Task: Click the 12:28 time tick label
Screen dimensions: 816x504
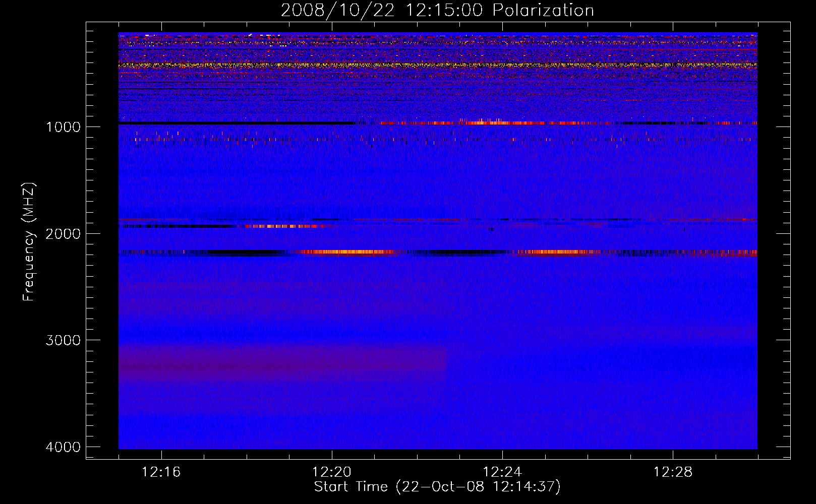Action: coord(673,472)
